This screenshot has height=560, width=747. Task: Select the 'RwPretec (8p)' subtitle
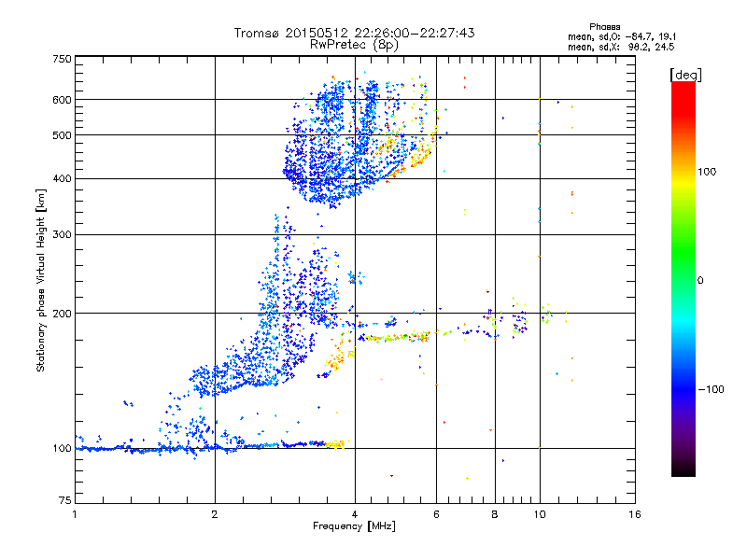tap(354, 45)
